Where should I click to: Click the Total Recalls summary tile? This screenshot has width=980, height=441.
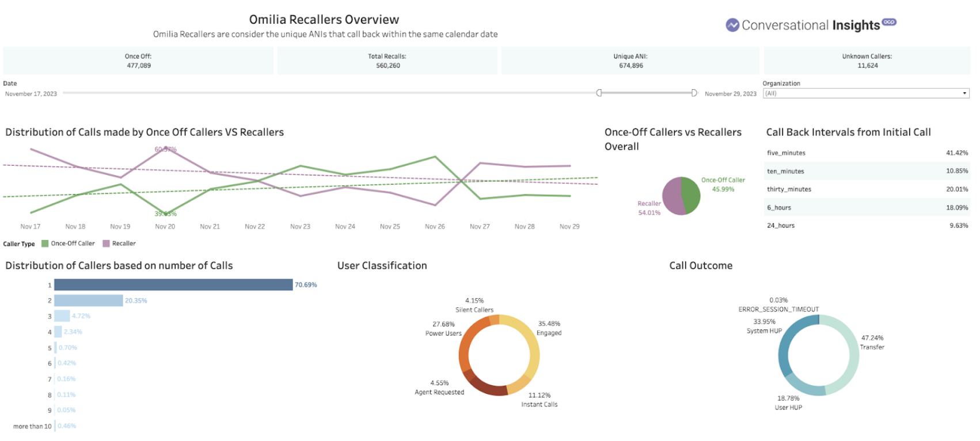pos(388,61)
